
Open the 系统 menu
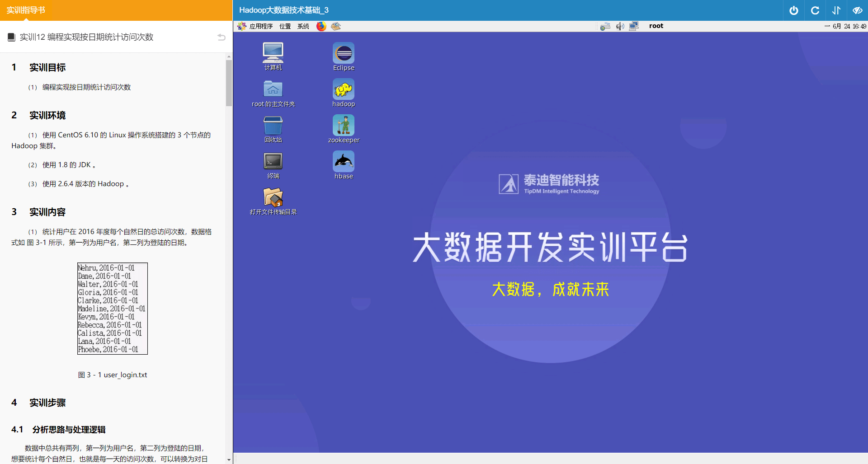click(303, 26)
